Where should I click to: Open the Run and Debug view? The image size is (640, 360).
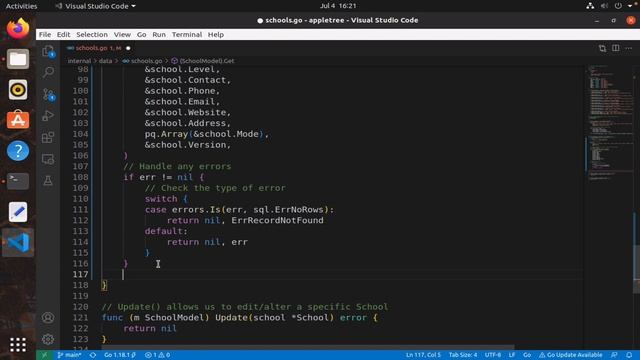click(48, 116)
